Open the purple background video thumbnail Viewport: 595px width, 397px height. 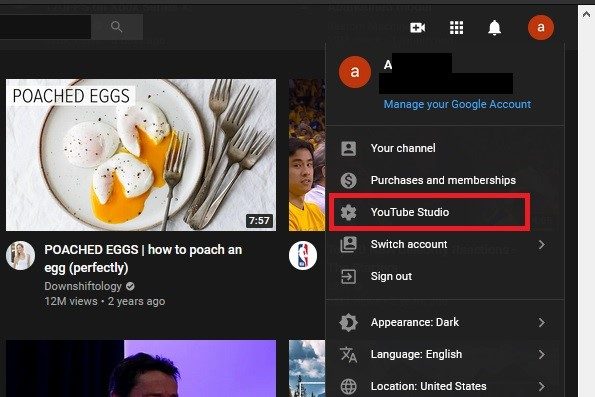coord(141,369)
